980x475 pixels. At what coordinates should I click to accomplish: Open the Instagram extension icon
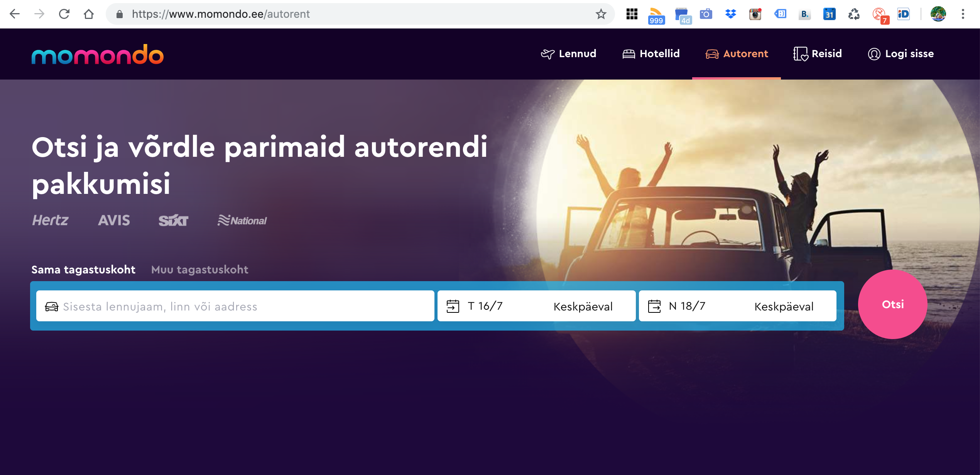(x=755, y=14)
